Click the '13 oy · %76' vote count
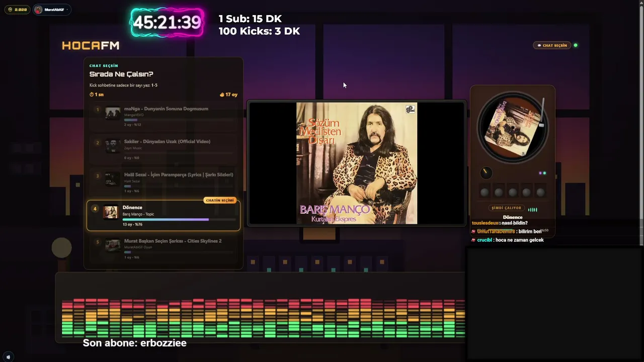The height and width of the screenshot is (362, 644). [132, 225]
